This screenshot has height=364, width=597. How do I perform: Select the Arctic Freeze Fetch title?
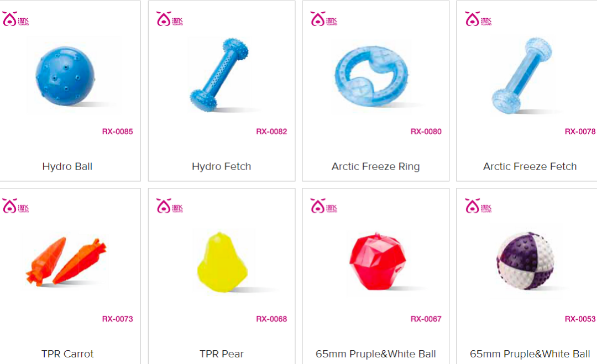(530, 167)
